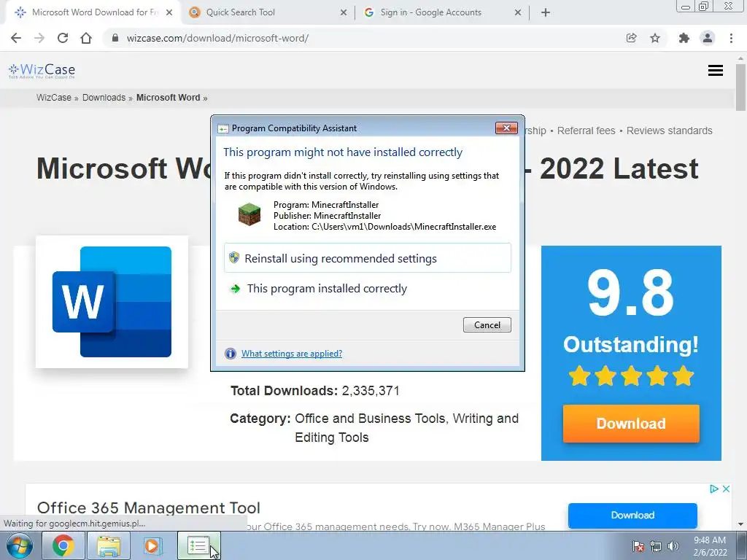Open the Downloads breadcrumb link
Viewport: 747px width, 560px height.
coord(104,98)
